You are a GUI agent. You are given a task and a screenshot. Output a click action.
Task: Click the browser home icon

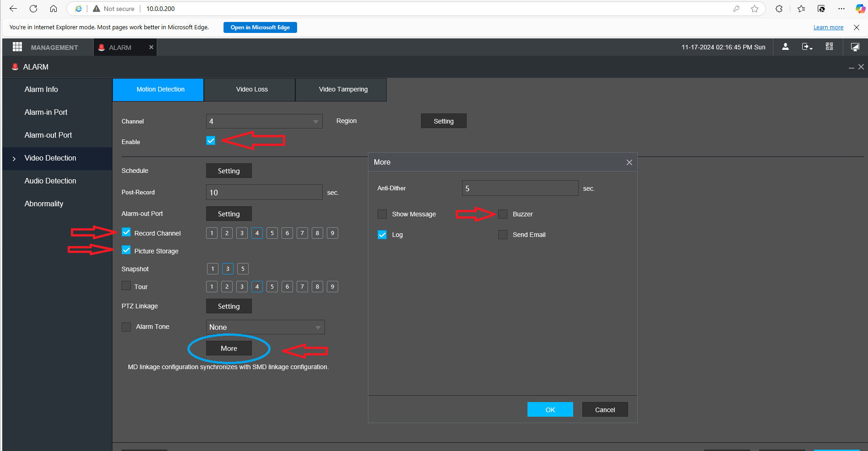coord(53,9)
